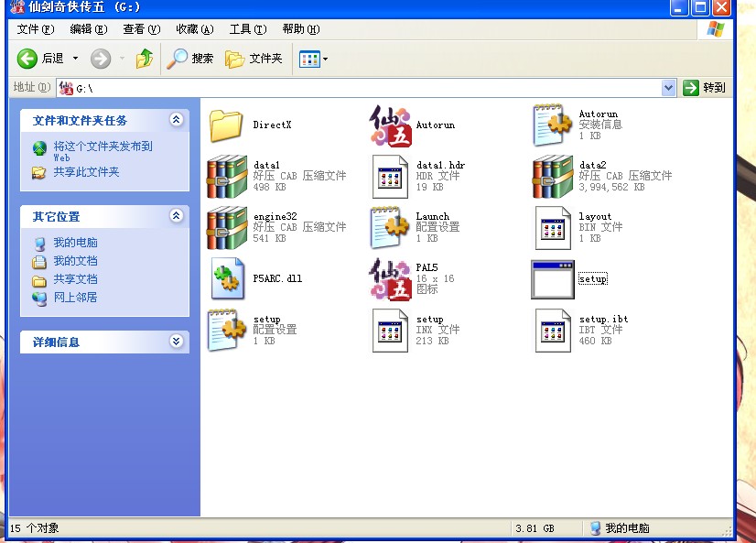Viewport: 756px width, 543px height.
Task: Select the setup application window icon
Action: tap(553, 279)
